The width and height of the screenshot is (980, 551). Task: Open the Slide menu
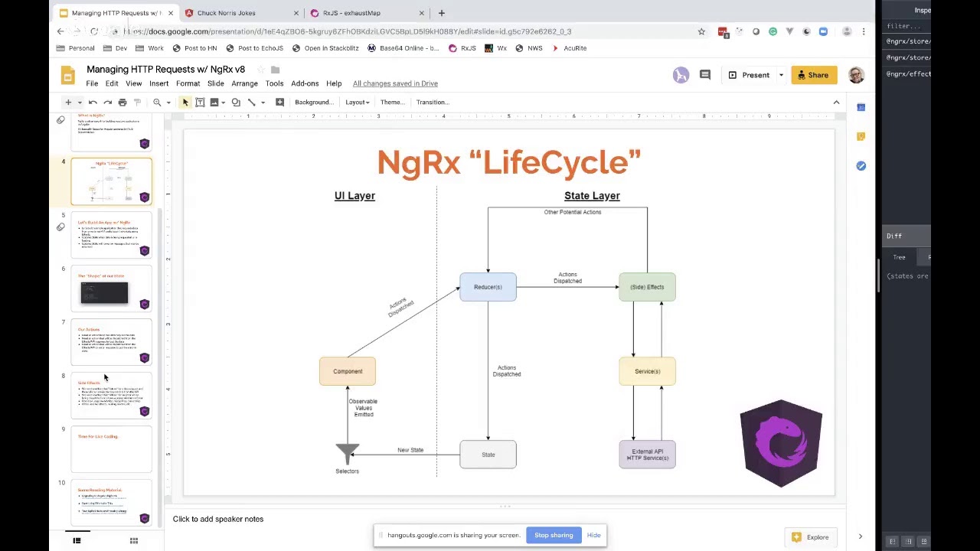pos(215,83)
